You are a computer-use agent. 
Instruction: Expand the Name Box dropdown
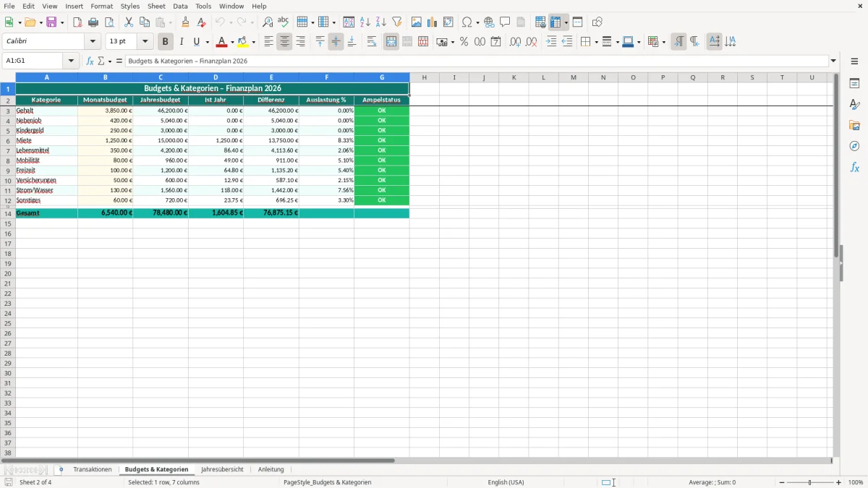[x=72, y=61]
